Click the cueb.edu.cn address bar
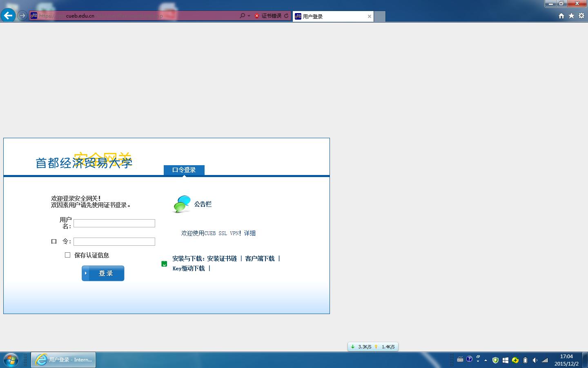588x368 pixels. pyautogui.click(x=135, y=16)
